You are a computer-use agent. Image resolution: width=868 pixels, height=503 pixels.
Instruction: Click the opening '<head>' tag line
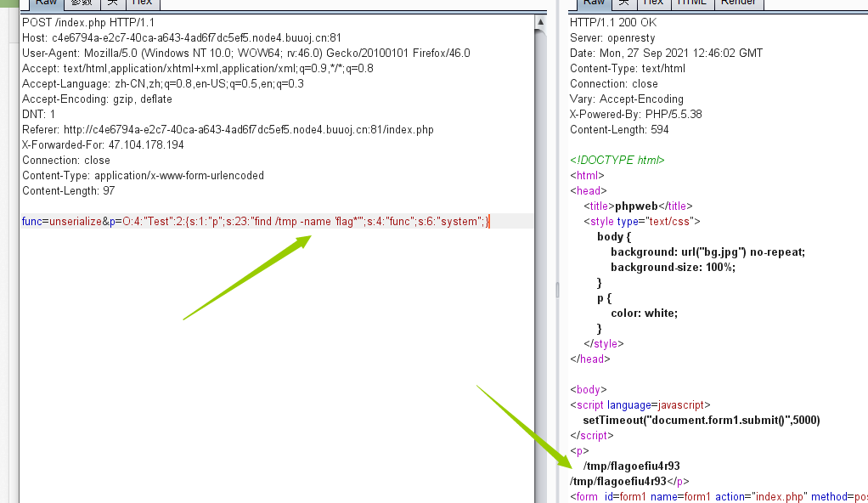pyautogui.click(x=589, y=191)
